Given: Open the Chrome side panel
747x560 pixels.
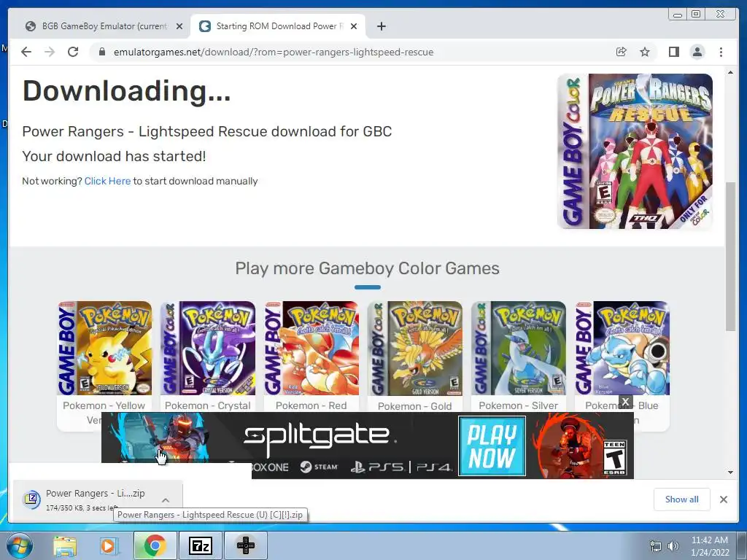Looking at the screenshot, I should 673,52.
